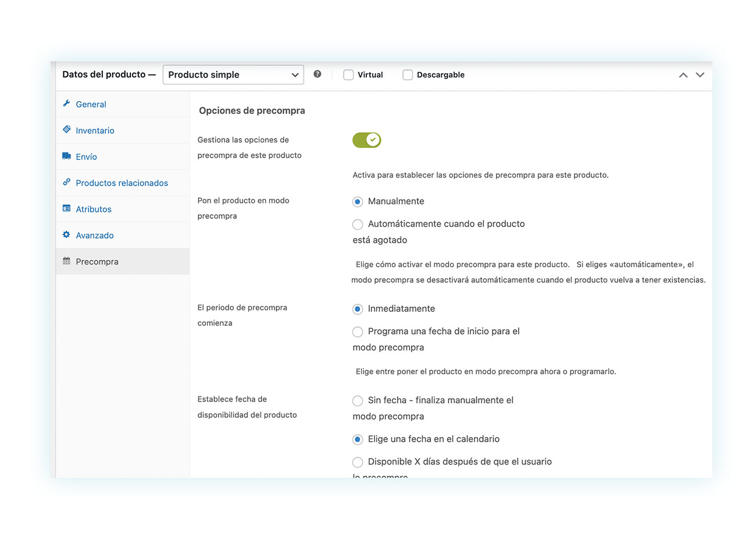Click the help question mark icon
Screen dimensions: 756x543
317,74
